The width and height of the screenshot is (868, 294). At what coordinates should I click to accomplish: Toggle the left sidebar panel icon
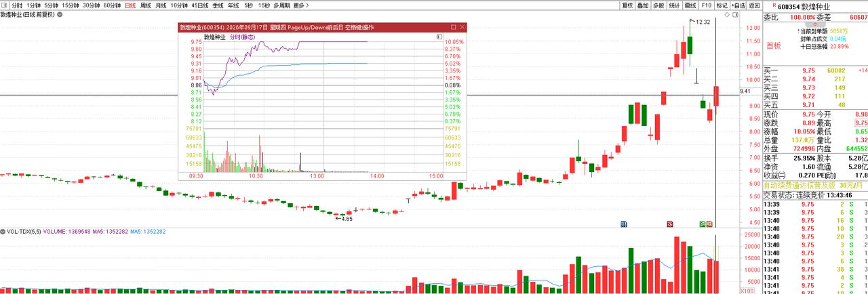(x=5, y=5)
